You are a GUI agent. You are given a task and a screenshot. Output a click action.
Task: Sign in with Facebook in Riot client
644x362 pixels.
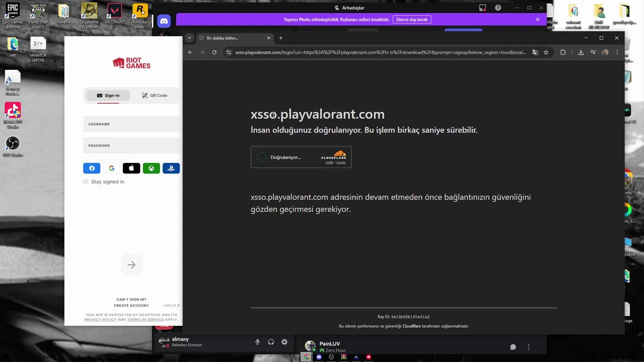coord(92,168)
